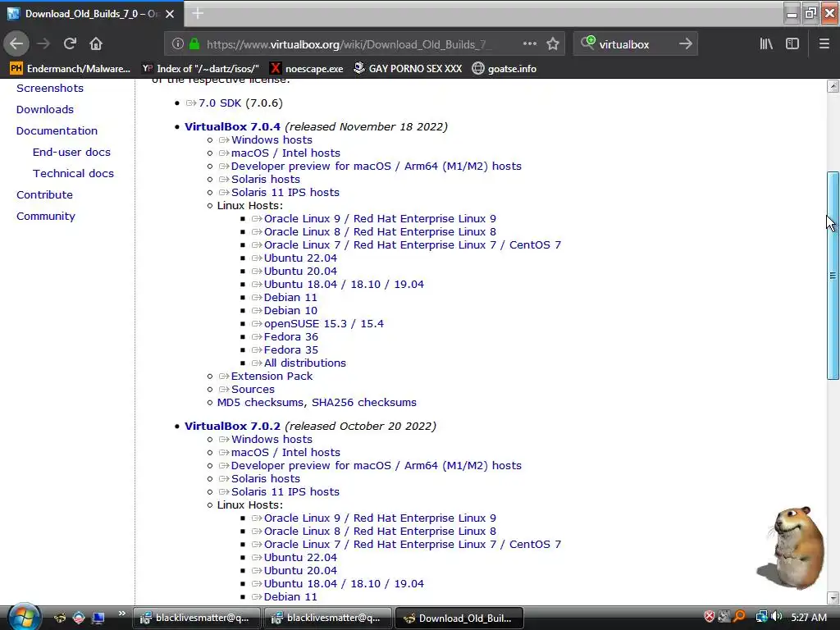840x630 pixels.
Task: Open a new tab with plus button
Action: point(198,13)
